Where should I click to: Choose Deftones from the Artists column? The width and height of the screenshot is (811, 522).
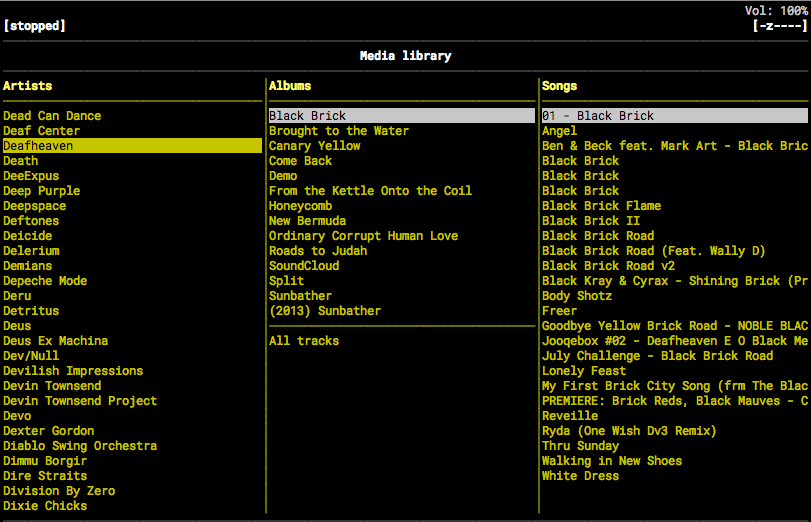coord(31,221)
